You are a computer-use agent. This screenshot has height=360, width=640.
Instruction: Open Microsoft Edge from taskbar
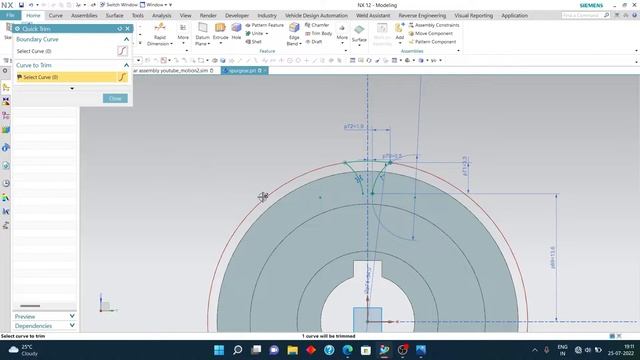pos(347,350)
